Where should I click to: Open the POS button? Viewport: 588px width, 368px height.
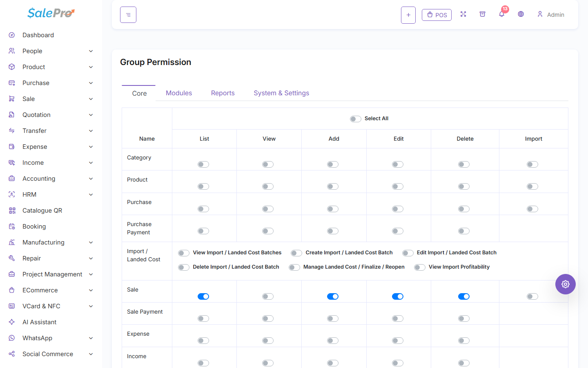[437, 15]
